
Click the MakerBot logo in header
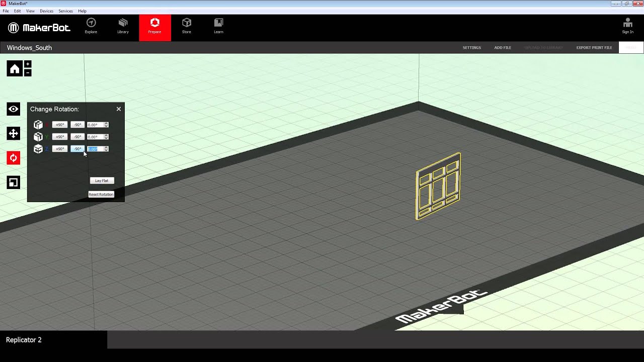click(x=39, y=28)
